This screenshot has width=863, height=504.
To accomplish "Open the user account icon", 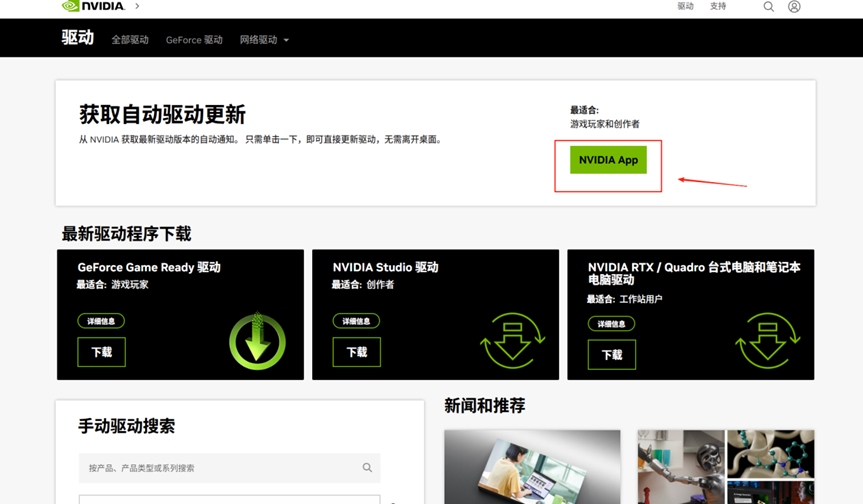I will pyautogui.click(x=794, y=7).
